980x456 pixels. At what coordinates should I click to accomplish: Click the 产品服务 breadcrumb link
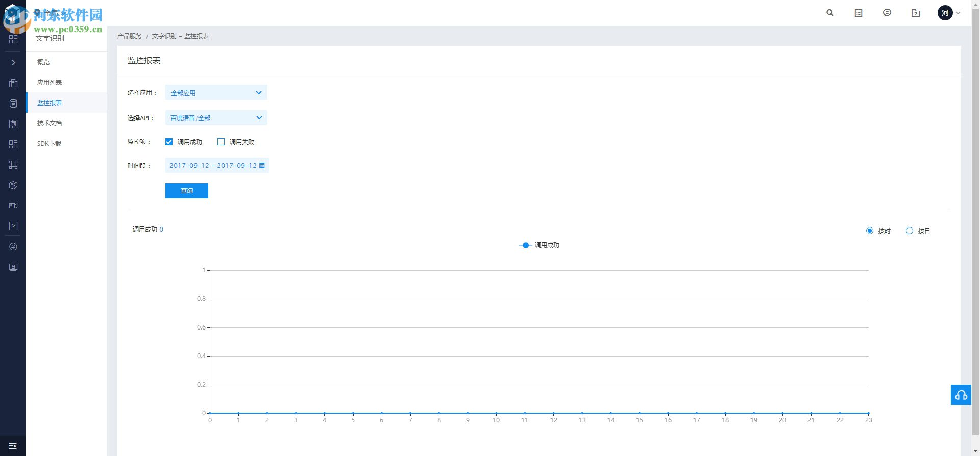point(130,36)
